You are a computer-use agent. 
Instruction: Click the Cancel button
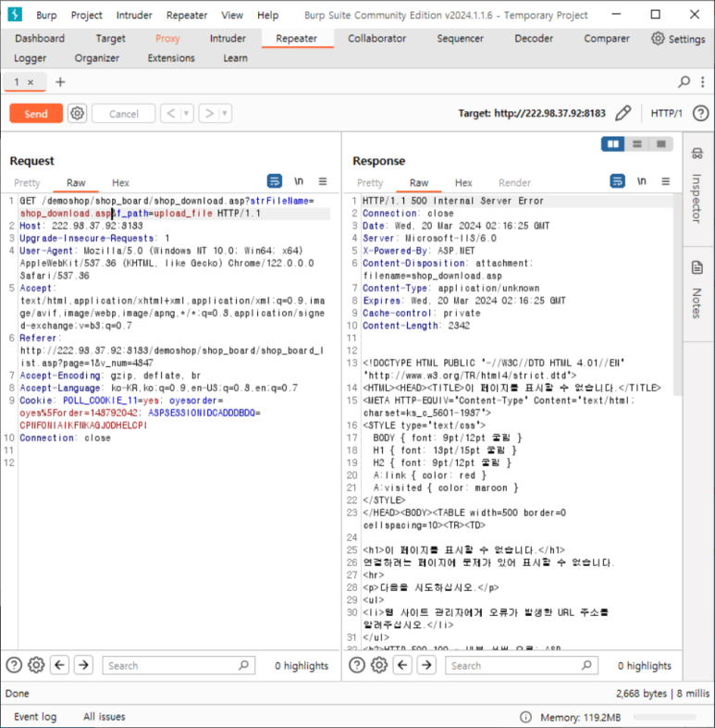click(124, 113)
